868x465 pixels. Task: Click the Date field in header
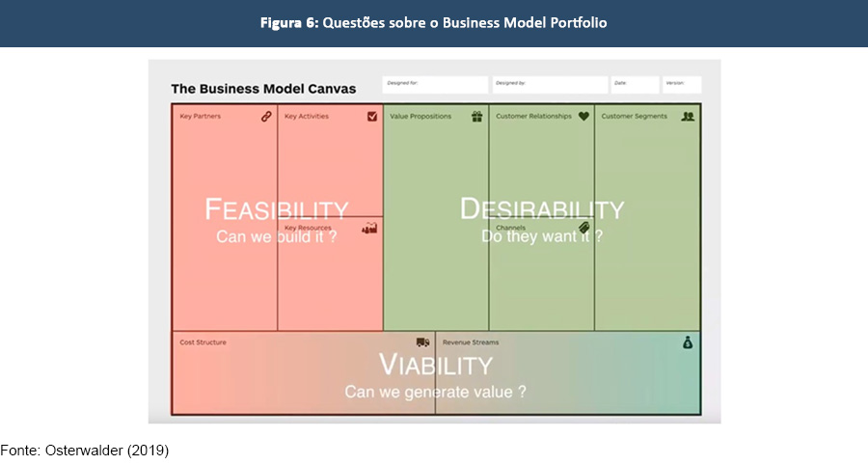pyautogui.click(x=635, y=85)
